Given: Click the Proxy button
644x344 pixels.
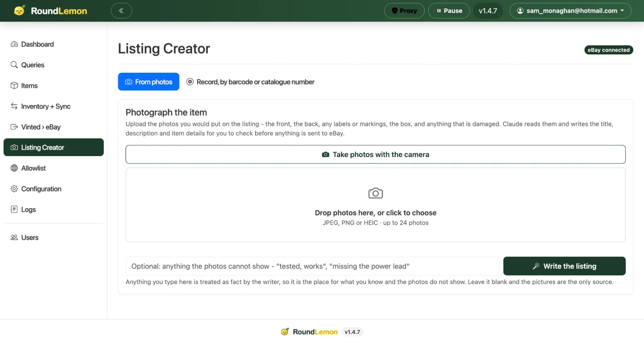Looking at the screenshot, I should coord(404,11).
